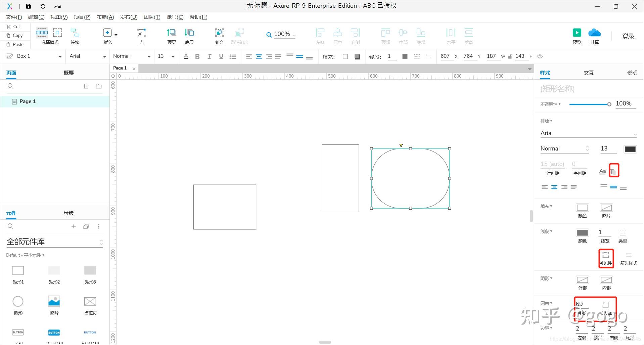Select the 点 point tool
This screenshot has height=345, width=644.
(141, 33)
